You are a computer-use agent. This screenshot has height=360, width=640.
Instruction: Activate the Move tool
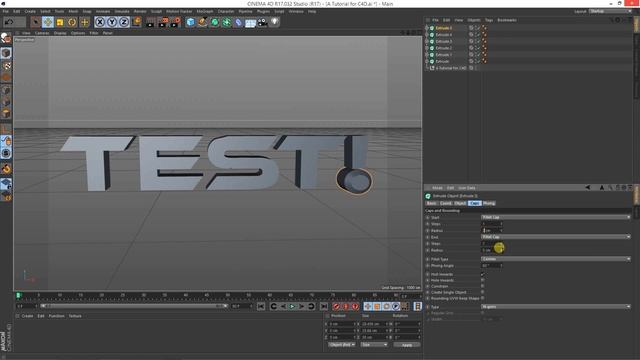(x=48, y=22)
